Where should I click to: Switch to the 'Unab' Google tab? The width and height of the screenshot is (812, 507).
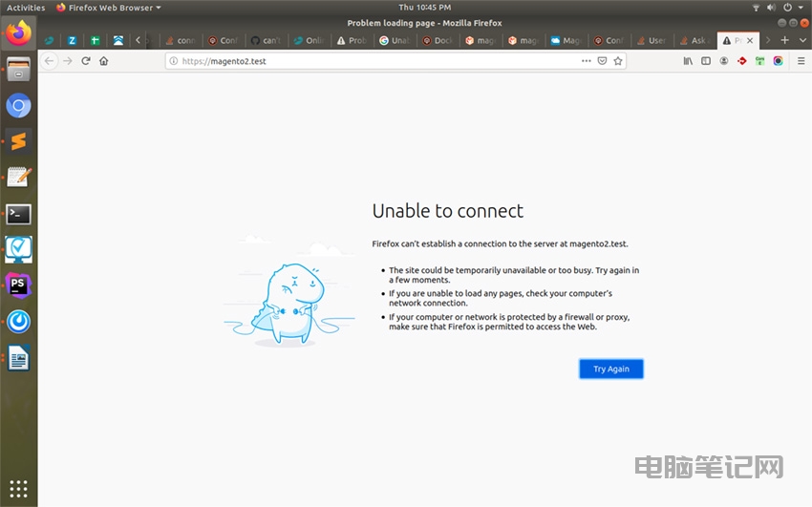pyautogui.click(x=395, y=40)
